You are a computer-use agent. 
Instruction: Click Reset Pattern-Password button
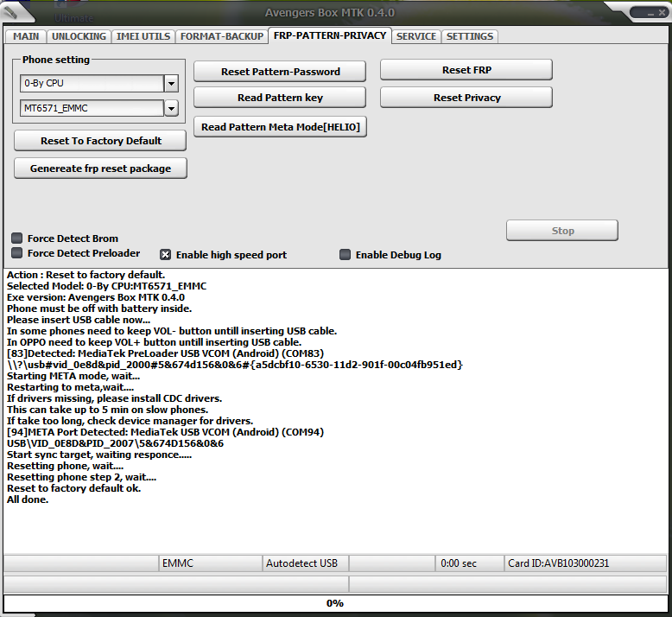pyautogui.click(x=280, y=72)
